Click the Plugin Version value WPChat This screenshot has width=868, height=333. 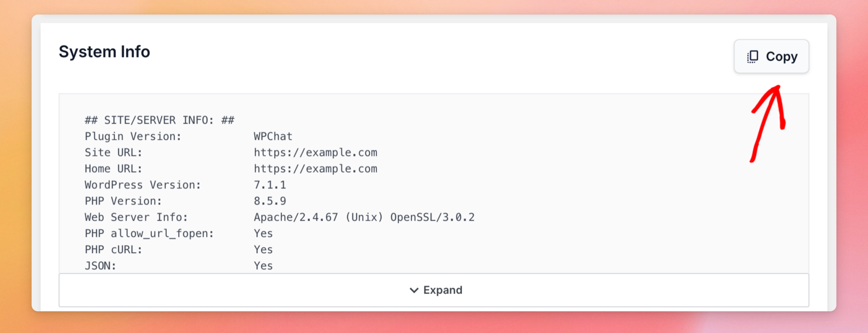coord(273,136)
